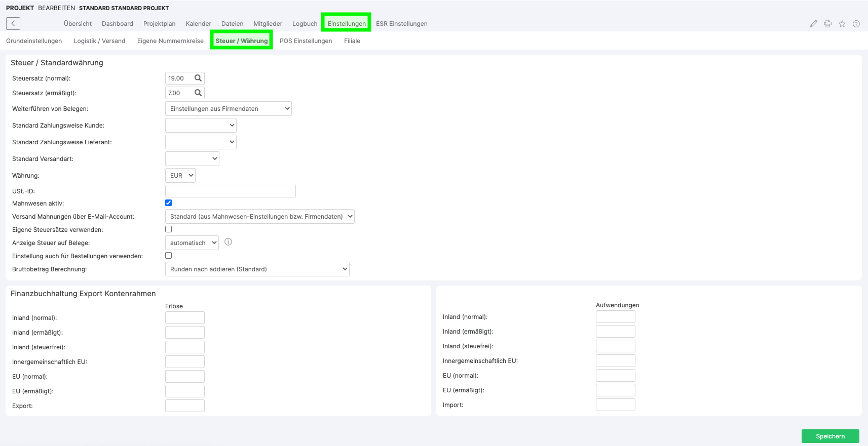Click the back arrow button
This screenshot has width=868, height=446.
(13, 23)
